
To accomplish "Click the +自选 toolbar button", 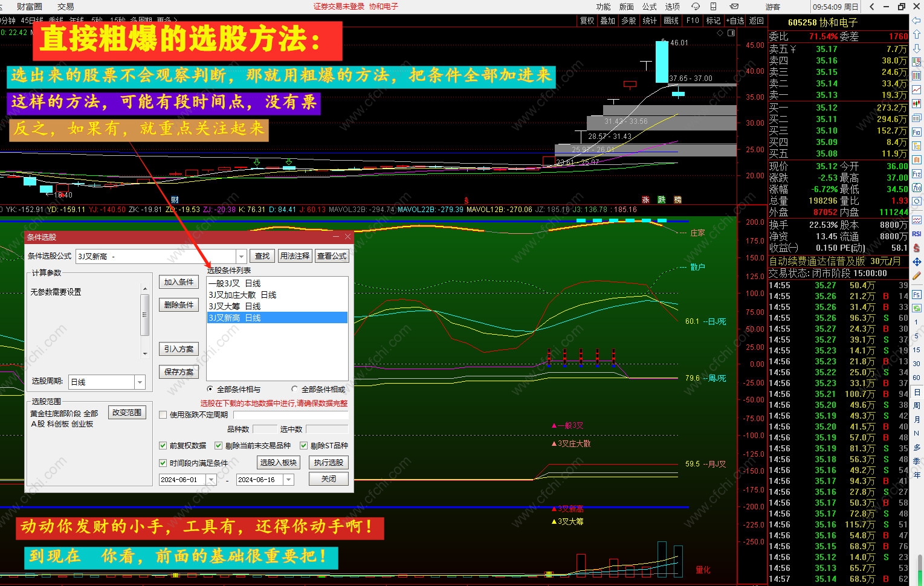I will click(x=735, y=21).
